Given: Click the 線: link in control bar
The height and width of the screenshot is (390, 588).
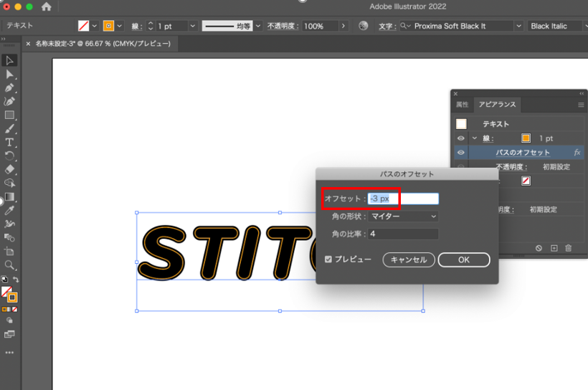Looking at the screenshot, I should point(137,27).
